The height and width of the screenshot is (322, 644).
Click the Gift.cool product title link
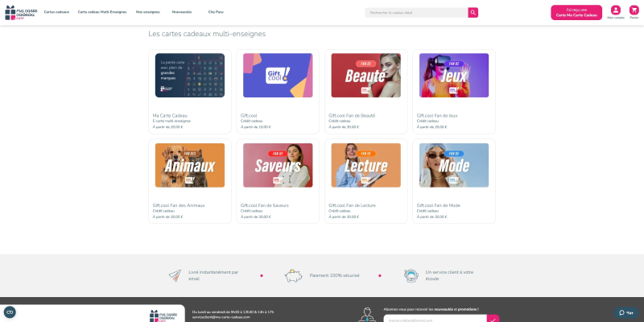(249, 116)
